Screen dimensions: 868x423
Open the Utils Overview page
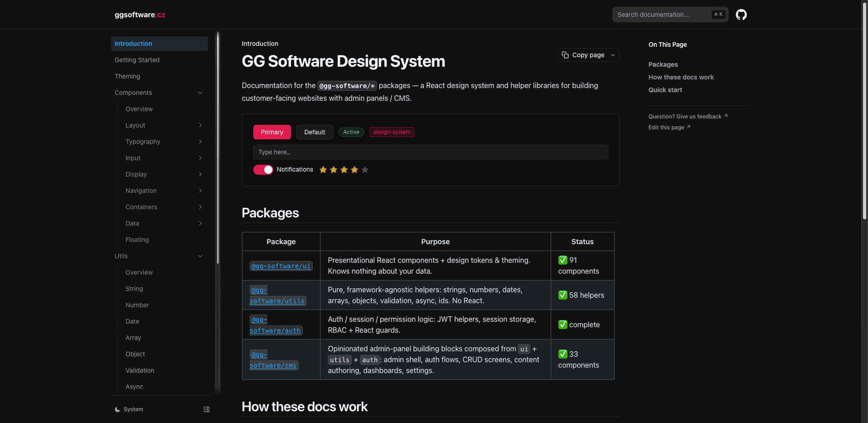165,272
